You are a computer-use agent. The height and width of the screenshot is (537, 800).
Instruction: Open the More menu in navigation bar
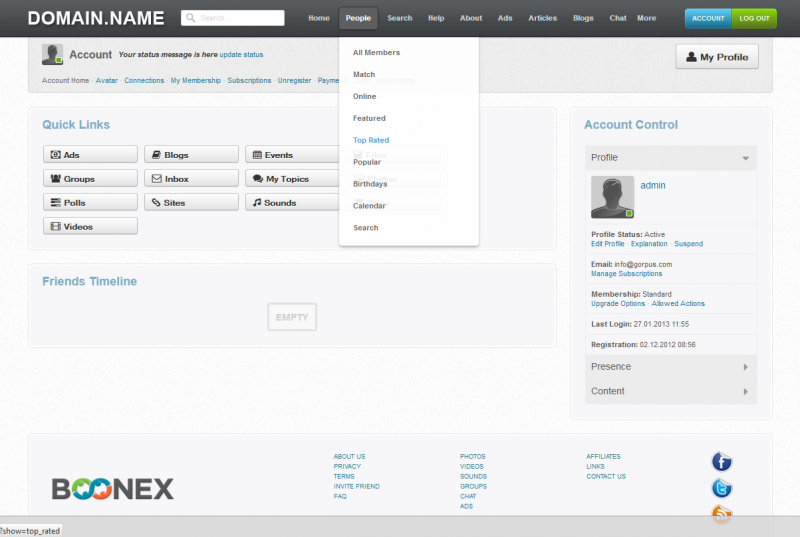[647, 18]
